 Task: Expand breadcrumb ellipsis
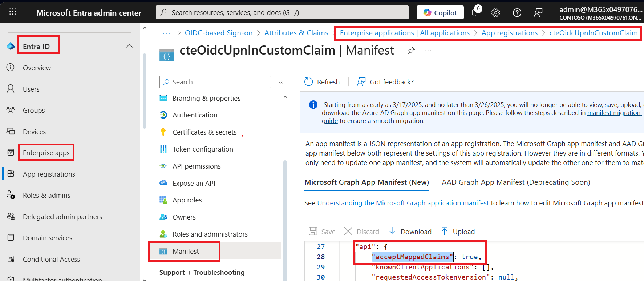coord(166,33)
